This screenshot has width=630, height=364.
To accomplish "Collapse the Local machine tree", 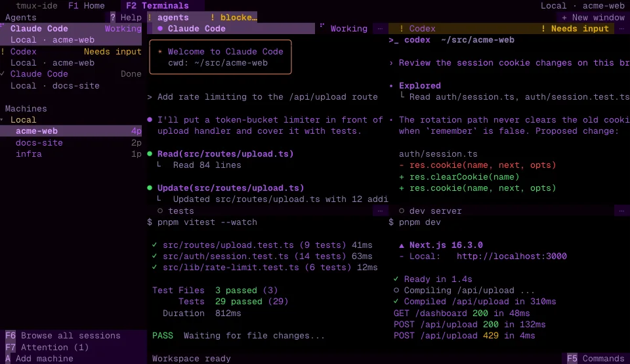I will pyautogui.click(x=2, y=120).
